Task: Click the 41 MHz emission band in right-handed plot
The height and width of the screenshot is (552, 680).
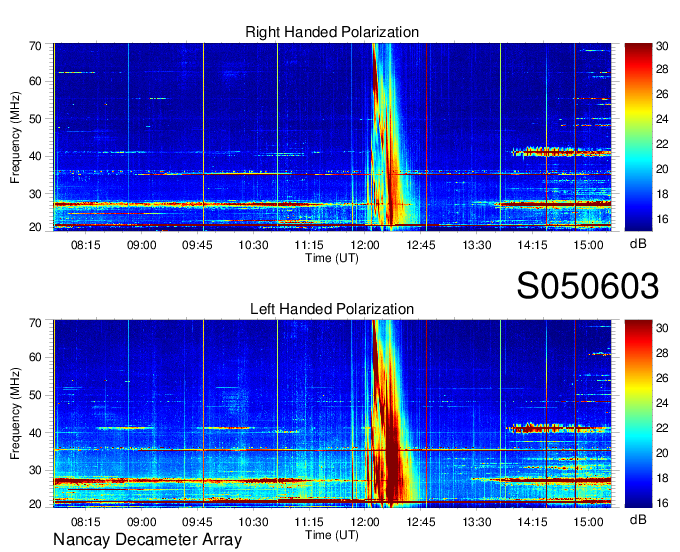Action: pos(562,152)
